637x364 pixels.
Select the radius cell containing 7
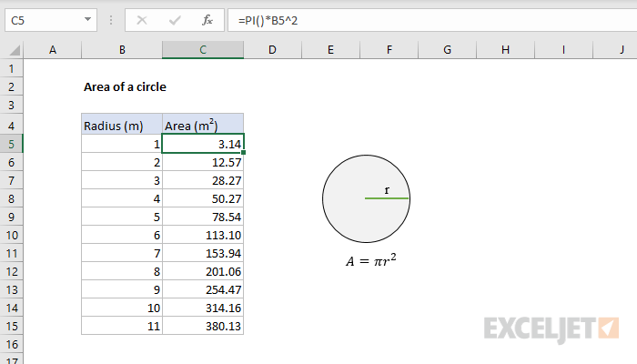pos(122,254)
